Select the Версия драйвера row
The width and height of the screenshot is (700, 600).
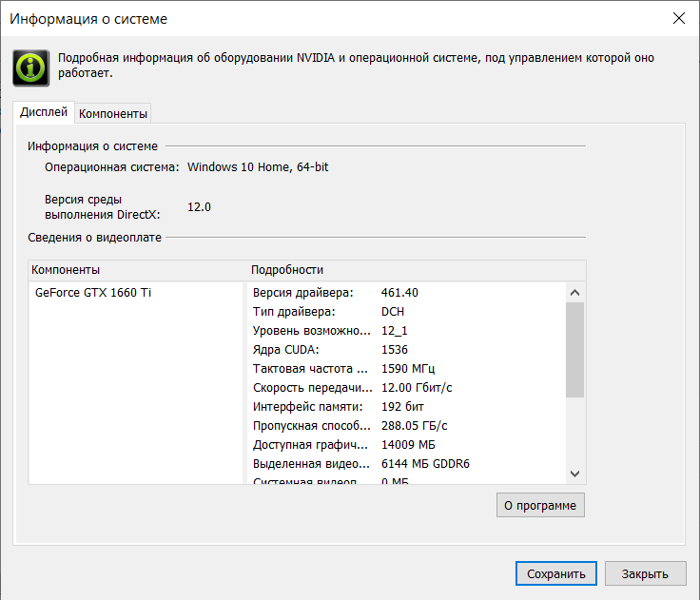[x=406, y=293]
